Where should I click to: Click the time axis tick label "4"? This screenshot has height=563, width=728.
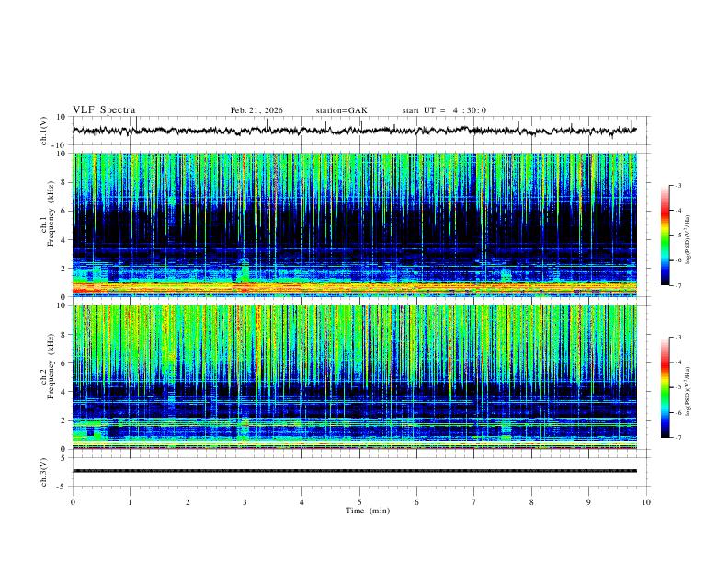(302, 502)
